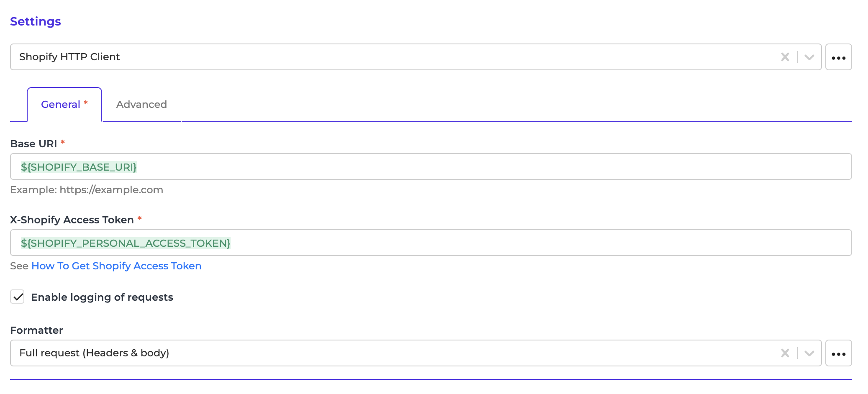Screen dimensions: 868x394
Task: Clear the Formatter selection with X icon
Action: pyautogui.click(x=785, y=353)
